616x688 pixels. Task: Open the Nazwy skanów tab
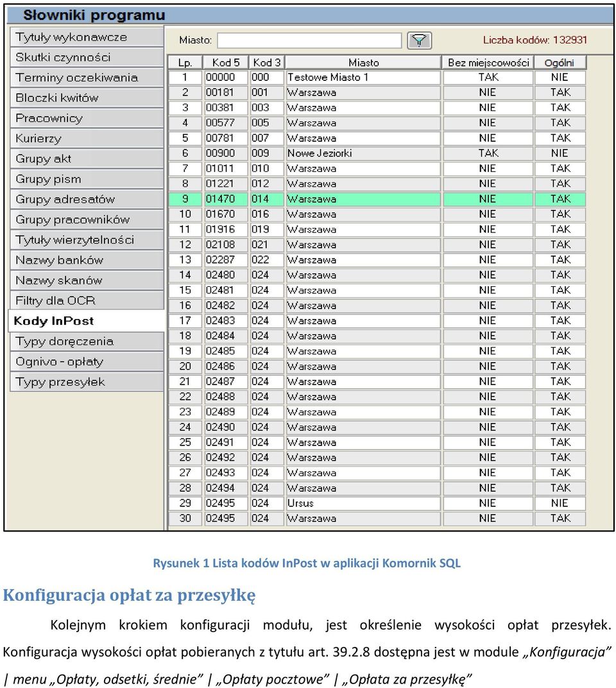pos(87,280)
